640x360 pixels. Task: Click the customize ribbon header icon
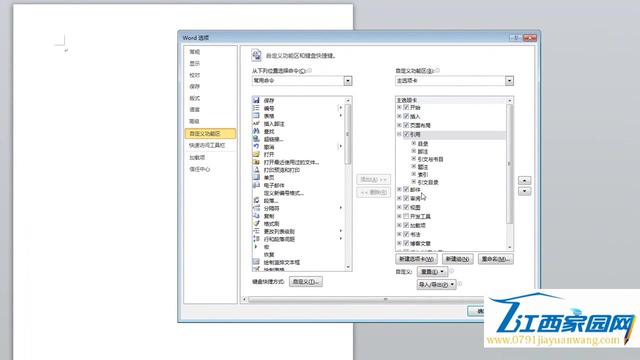point(256,55)
